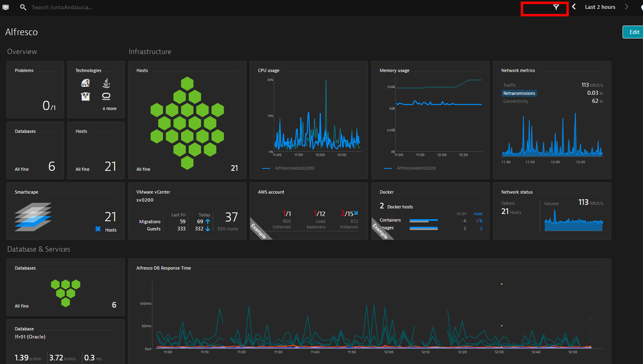The width and height of the screenshot is (643, 364).
Task: Select Connectivity in Network metrics
Action: (515, 101)
